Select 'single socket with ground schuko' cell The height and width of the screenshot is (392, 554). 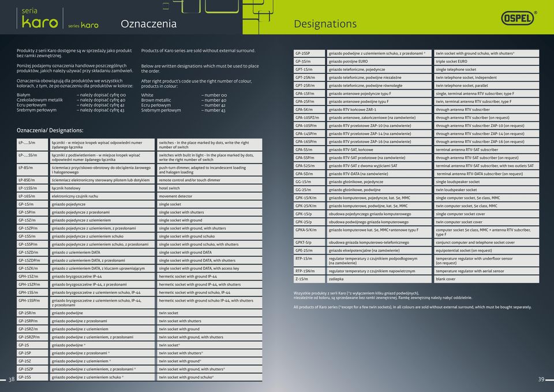tap(209, 236)
